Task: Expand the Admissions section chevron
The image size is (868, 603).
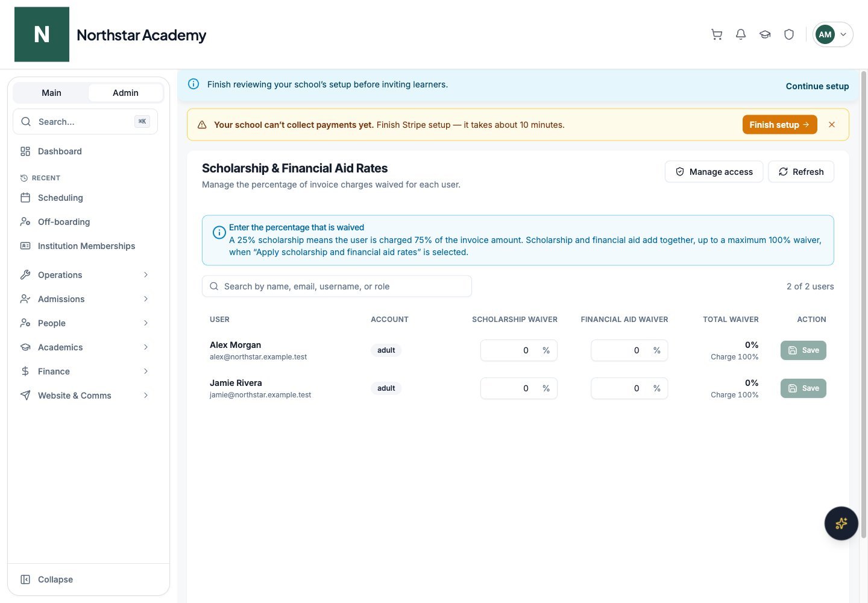Action: pyautogui.click(x=146, y=299)
